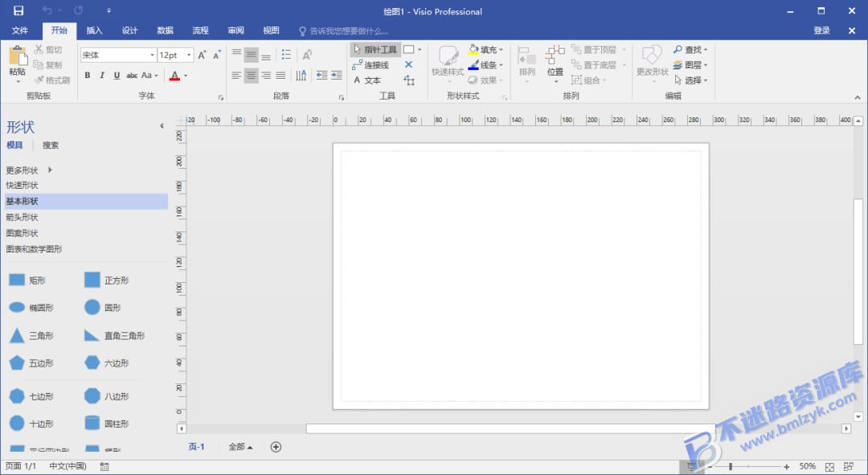Image resolution: width=868 pixels, height=475 pixels.
Task: Switch to the Data (数据) tab
Action: coord(165,31)
